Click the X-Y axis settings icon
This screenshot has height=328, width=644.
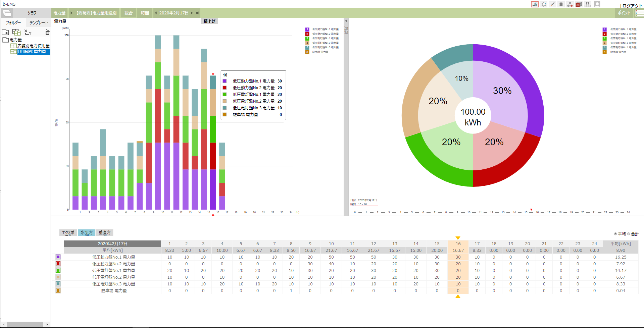pos(28,32)
